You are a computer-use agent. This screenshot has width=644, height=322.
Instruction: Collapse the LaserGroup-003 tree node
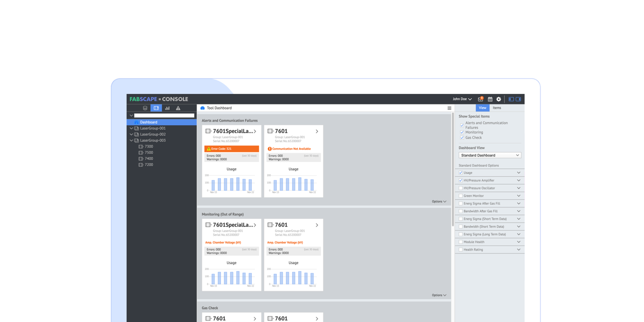pos(131,140)
